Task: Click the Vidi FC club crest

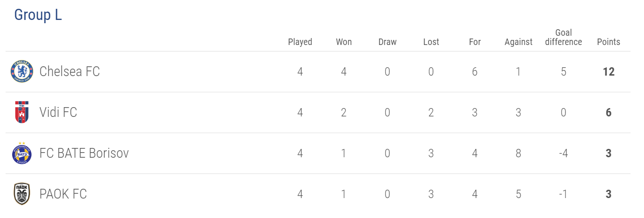Action: point(22,112)
